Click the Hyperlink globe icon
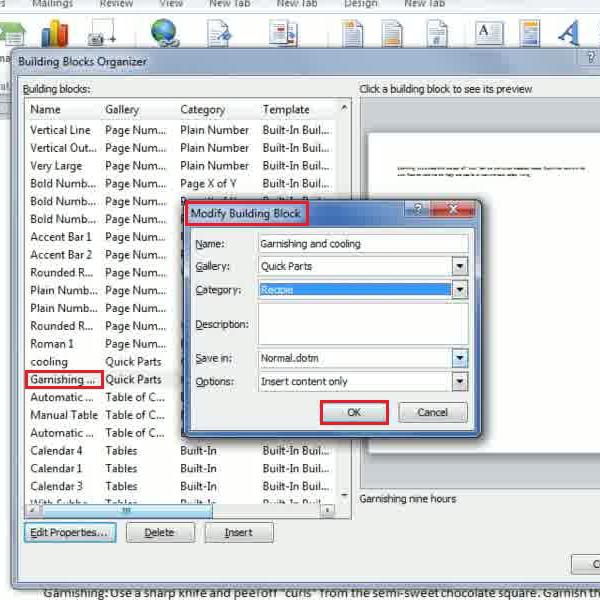This screenshot has height=600, width=600. (165, 33)
